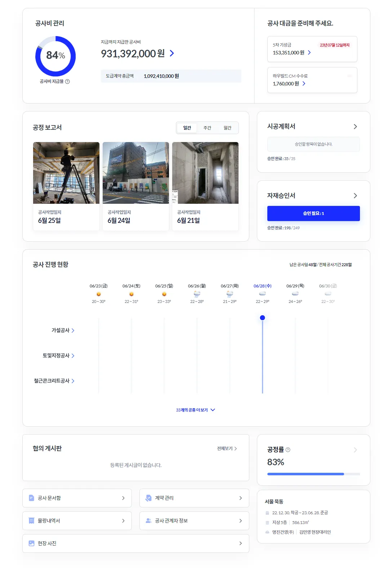This screenshot has height=568, width=392.
Task: Click 승인 완료:35/35 text
Action: coord(281,159)
